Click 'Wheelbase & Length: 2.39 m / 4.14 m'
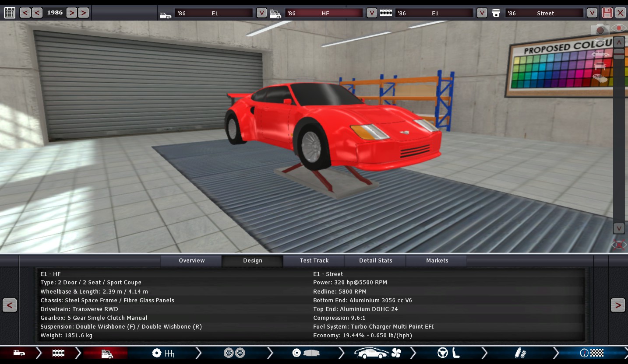This screenshot has height=364, width=628. pos(94,291)
